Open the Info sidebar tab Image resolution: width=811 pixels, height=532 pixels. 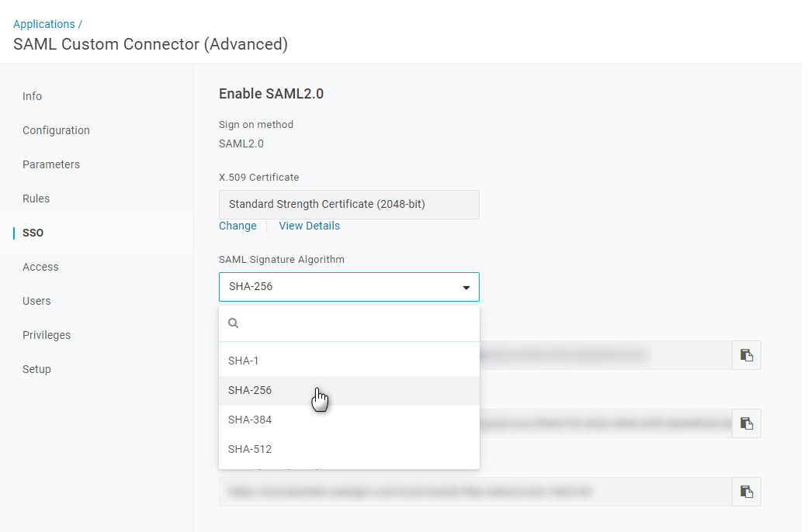[33, 96]
